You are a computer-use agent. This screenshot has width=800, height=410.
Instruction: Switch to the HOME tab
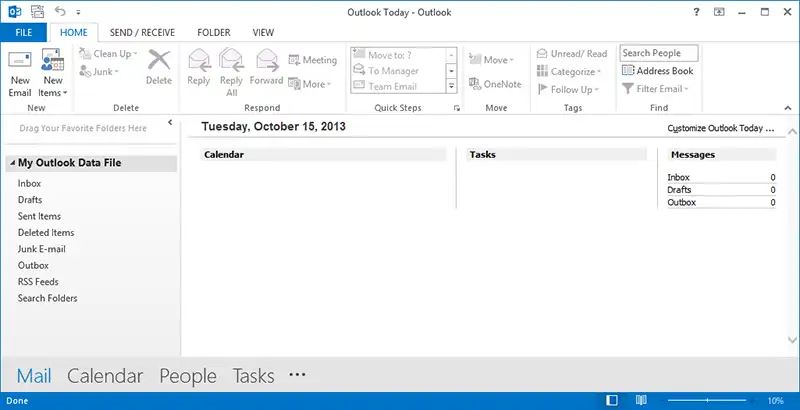[x=73, y=32]
